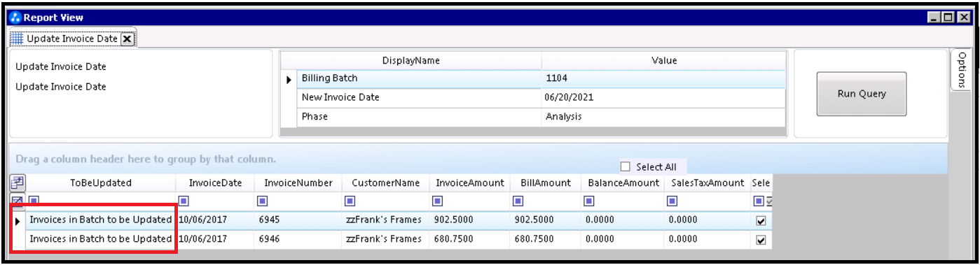Edit the Billing Batch value 1104
This screenshot has width=980, height=265.
point(663,79)
